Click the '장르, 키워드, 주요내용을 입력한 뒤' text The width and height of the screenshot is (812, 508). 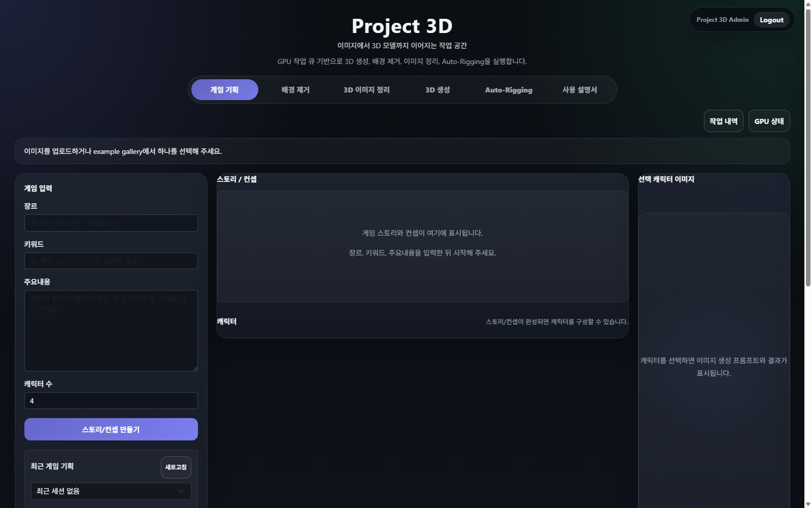pos(422,253)
